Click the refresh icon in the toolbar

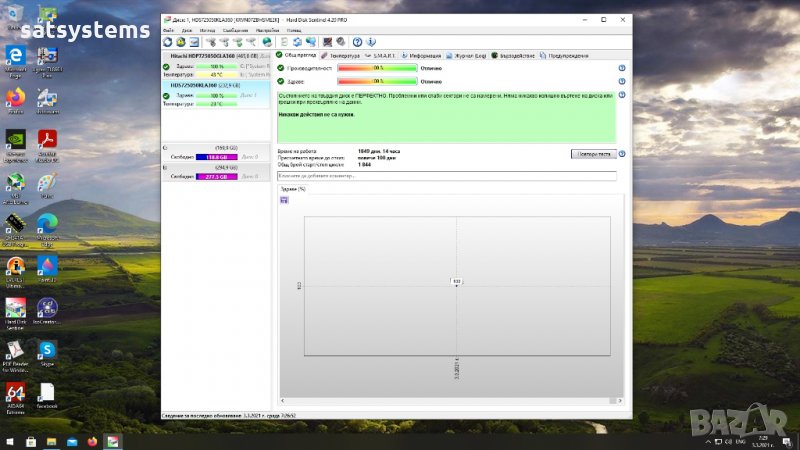[x=168, y=41]
